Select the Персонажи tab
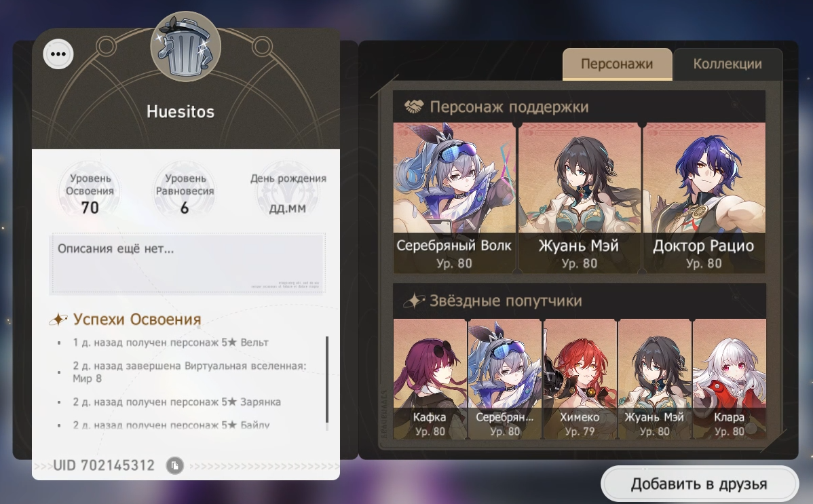The height and width of the screenshot is (504, 813). (617, 64)
